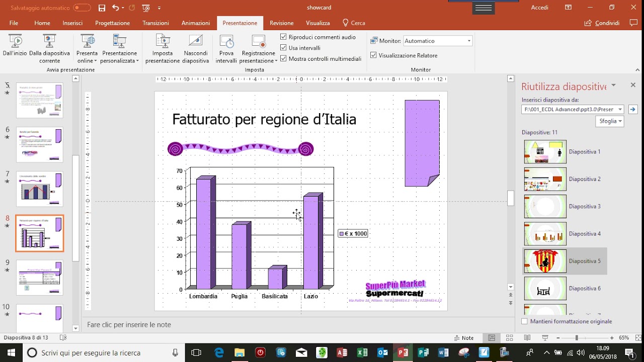Expand file path dropdown in Riutilizza pane
Image resolution: width=644 pixels, height=362 pixels.
(620, 109)
